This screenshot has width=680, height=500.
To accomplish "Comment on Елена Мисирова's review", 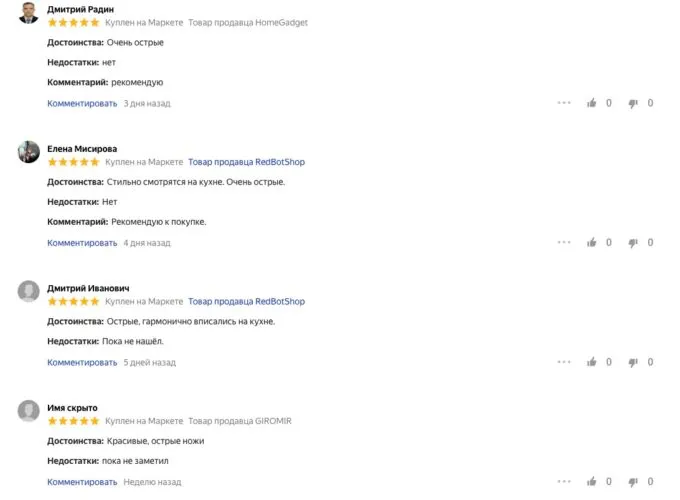I will [82, 243].
